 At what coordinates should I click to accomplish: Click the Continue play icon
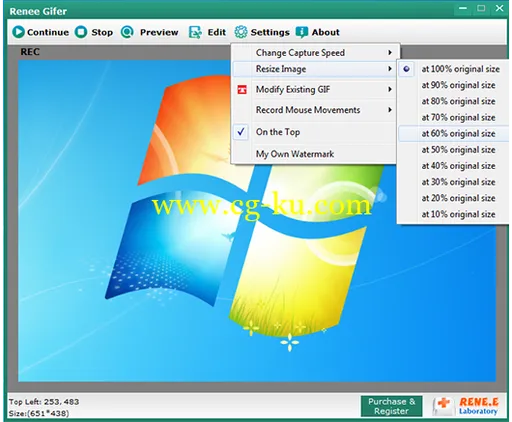pos(19,32)
